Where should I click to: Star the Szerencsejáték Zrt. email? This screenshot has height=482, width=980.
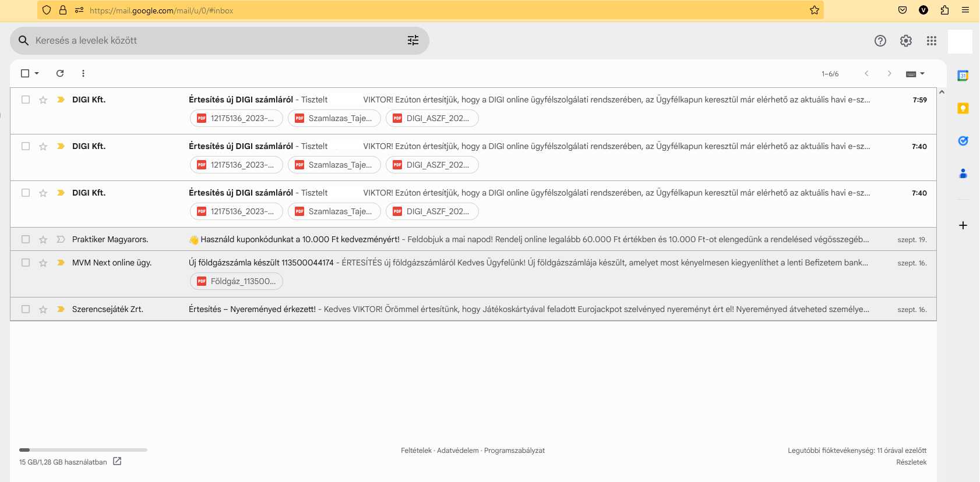43,310
